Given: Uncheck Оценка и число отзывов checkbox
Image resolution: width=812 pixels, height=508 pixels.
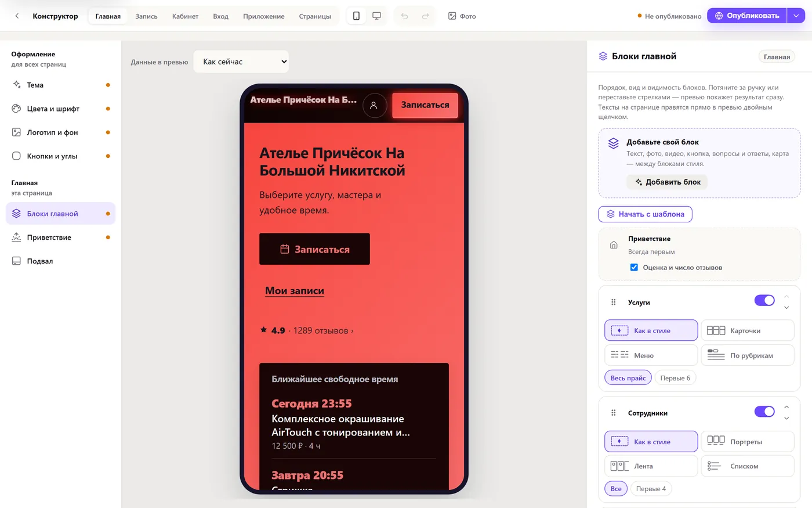Looking at the screenshot, I should (x=634, y=268).
